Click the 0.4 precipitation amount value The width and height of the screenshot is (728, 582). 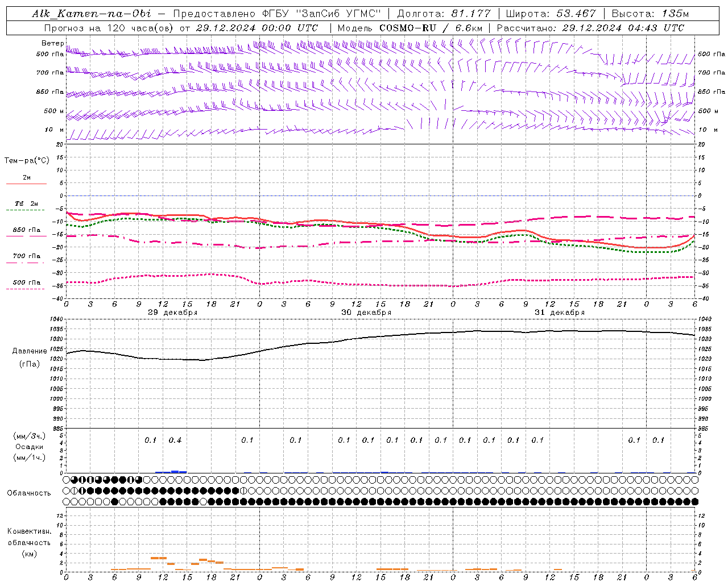point(175,440)
